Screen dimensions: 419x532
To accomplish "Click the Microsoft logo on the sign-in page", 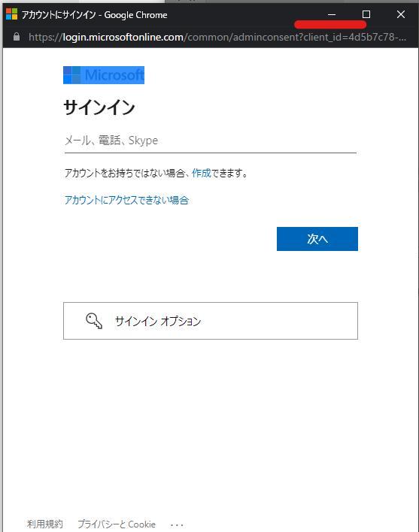I will click(104, 75).
